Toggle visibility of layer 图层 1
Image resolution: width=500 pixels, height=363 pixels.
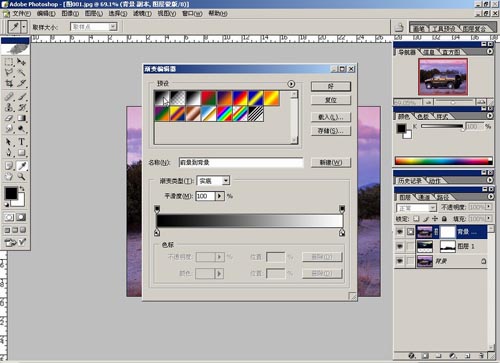(x=399, y=246)
